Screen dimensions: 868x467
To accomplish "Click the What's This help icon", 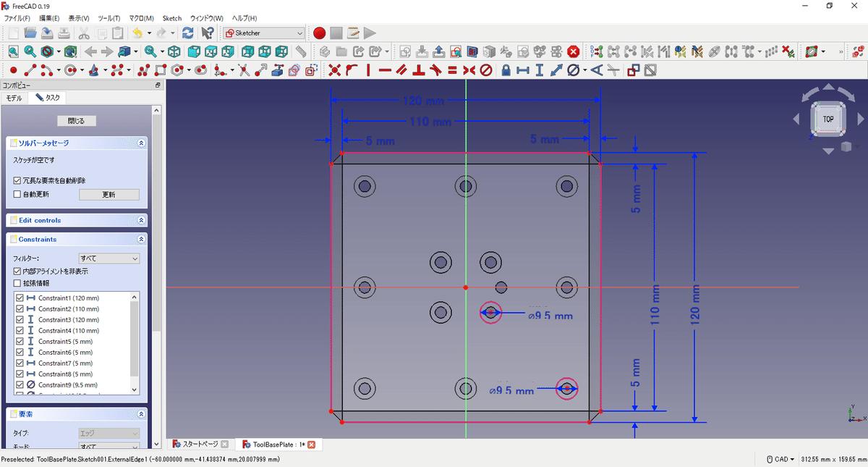I will pyautogui.click(x=208, y=33).
